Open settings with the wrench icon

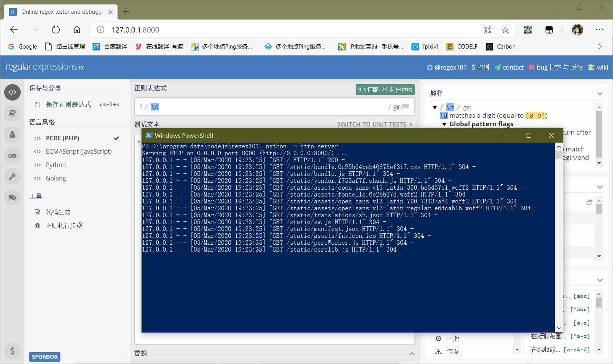(12, 176)
